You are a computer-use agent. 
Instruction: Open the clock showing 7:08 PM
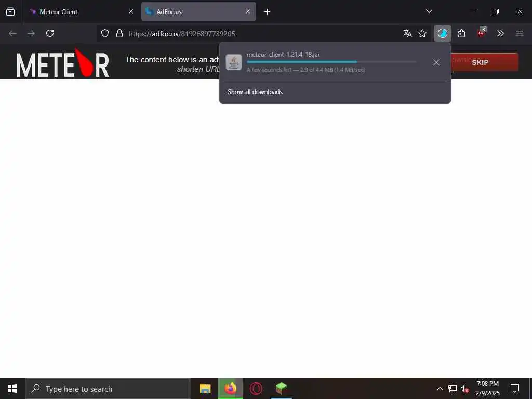(x=487, y=389)
